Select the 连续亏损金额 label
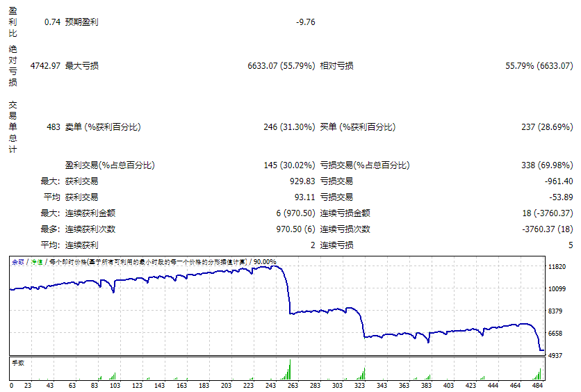This screenshot has width=581, height=392. (x=345, y=213)
